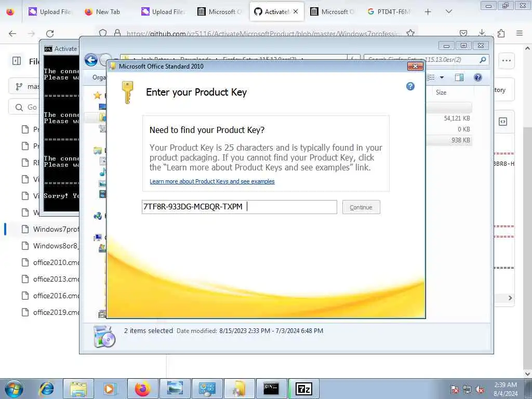Toggle the Explorer preview pane icon

click(x=459, y=77)
